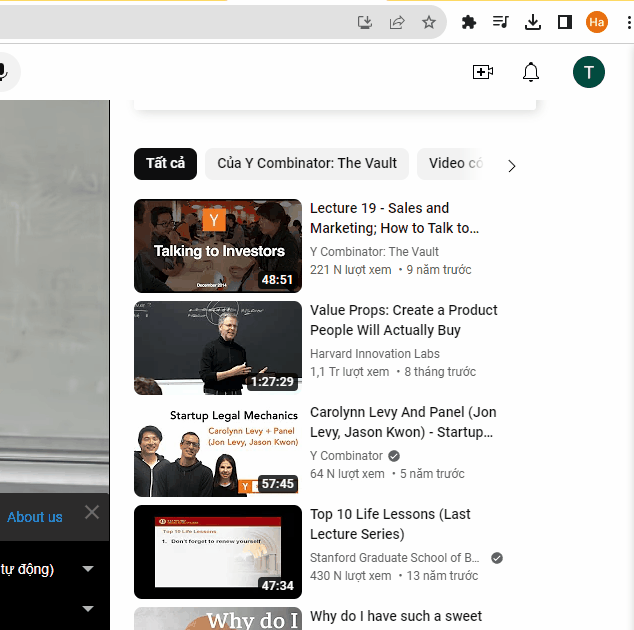Click the '1,1 Tr lượt xem' text
634x630 pixels.
click(349, 372)
